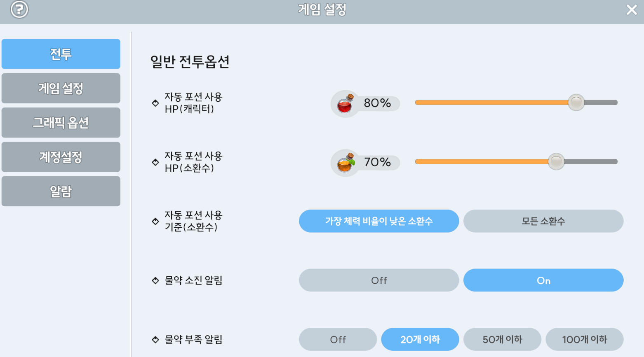Viewport: 644px width, 357px height.
Task: Select the 모든 소환수 option
Action: coord(543,221)
